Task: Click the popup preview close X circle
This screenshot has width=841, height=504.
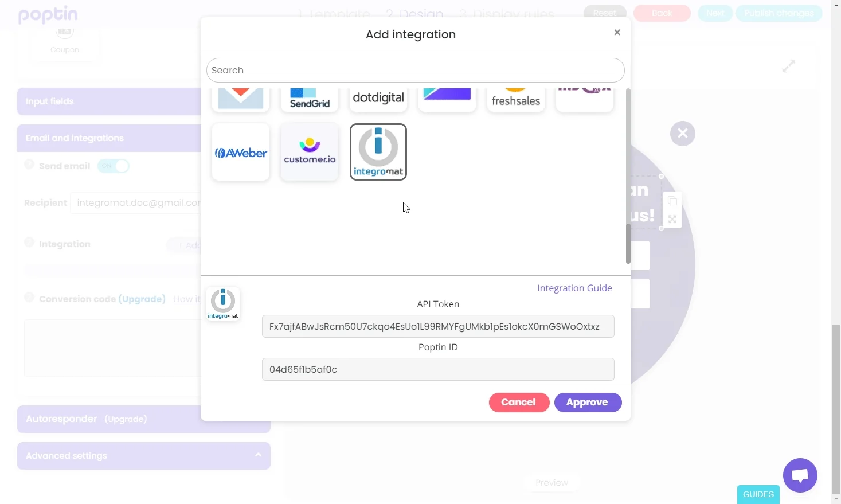Action: click(683, 134)
